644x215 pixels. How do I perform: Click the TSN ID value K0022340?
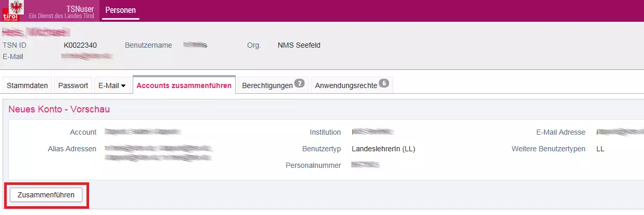(80, 45)
